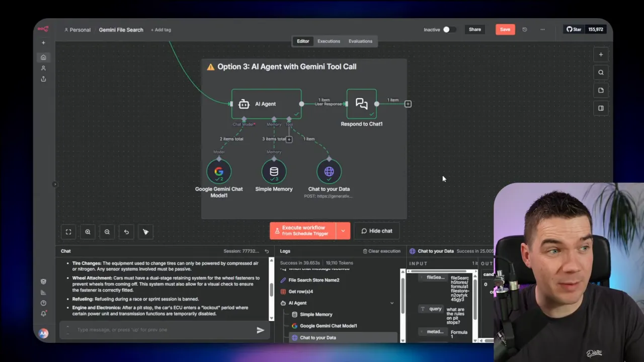The height and width of the screenshot is (362, 644).
Task: Switch to the Executions tab
Action: point(329,41)
